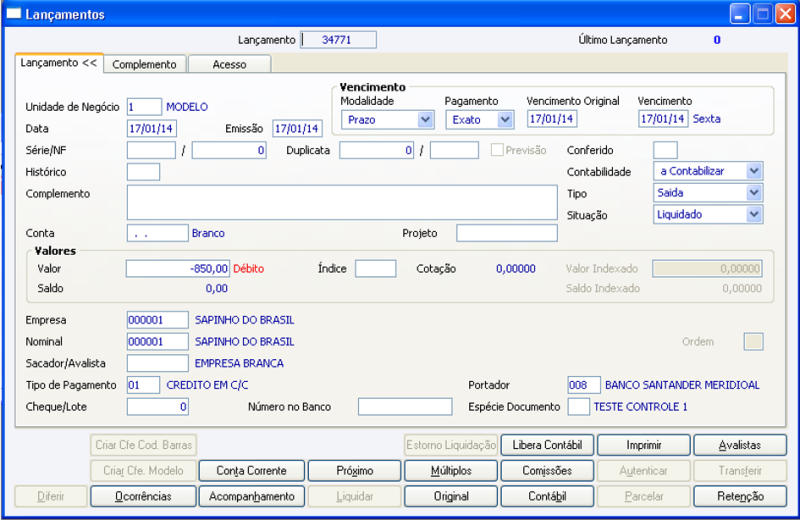Viewport: 800px width, 520px height.
Task: Click the Ocorrências button
Action: [x=143, y=496]
